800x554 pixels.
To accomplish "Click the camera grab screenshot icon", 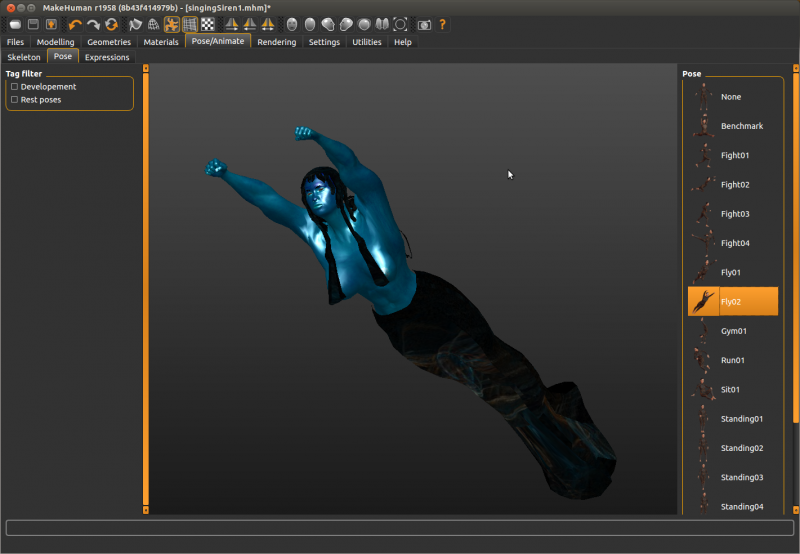I will click(424, 24).
